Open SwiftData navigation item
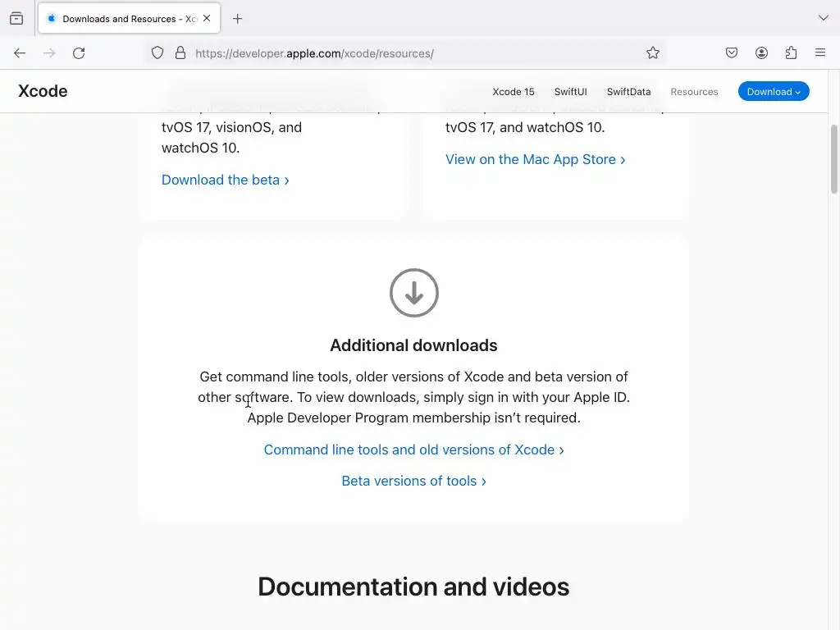840x630 pixels. click(628, 92)
